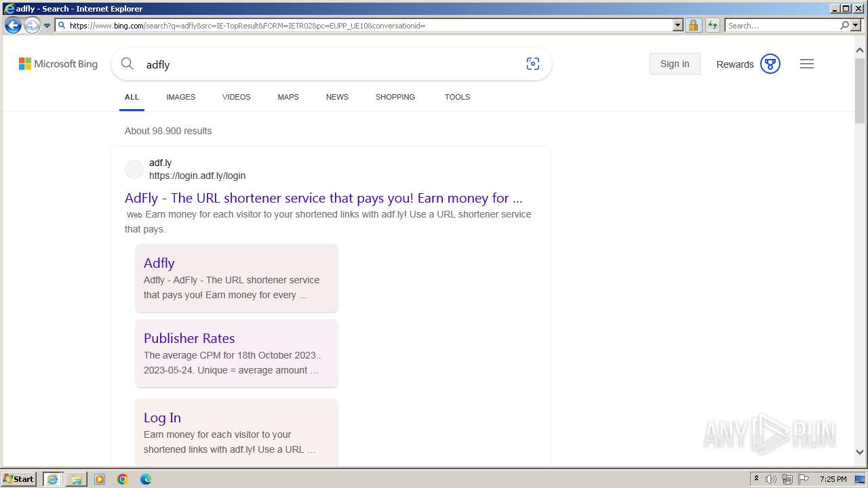
Task: Click the IE search box field
Action: click(782, 26)
